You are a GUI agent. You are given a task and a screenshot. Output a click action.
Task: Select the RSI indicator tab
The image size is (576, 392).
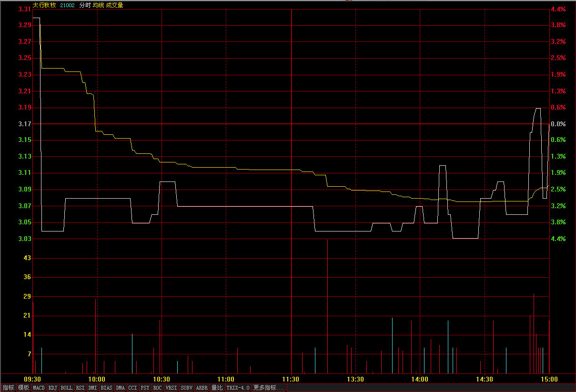(x=81, y=388)
